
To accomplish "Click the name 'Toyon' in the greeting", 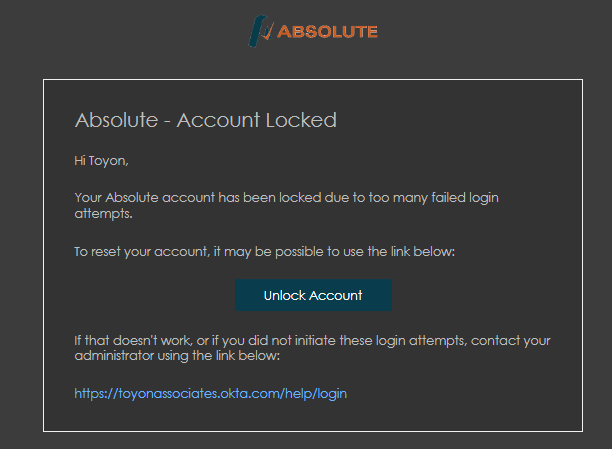I will click(107, 161).
